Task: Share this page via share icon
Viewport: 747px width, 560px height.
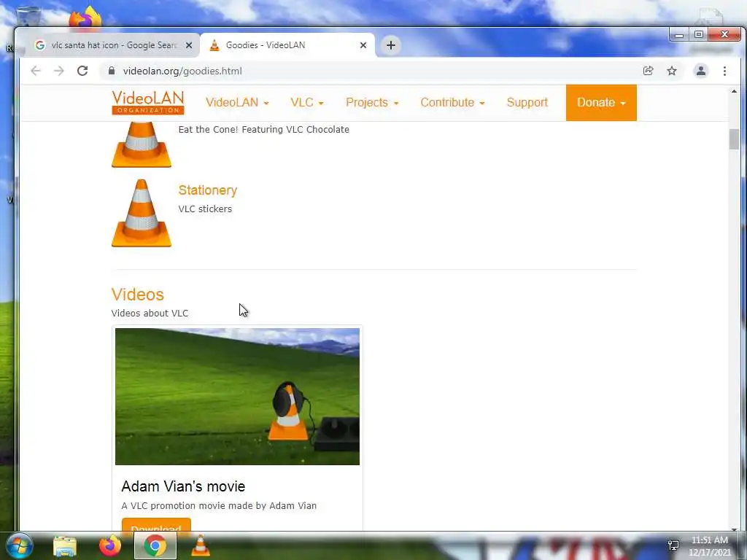Action: click(648, 71)
